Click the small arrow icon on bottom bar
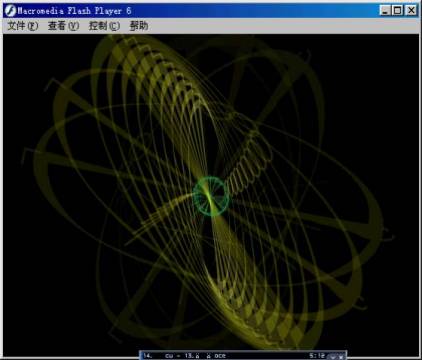This screenshot has height=360, width=422. click(333, 356)
